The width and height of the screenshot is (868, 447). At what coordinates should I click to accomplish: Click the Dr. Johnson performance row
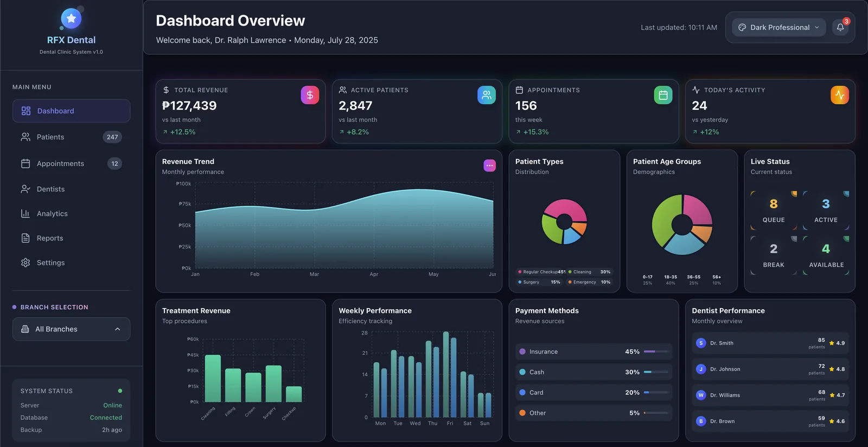pyautogui.click(x=770, y=369)
